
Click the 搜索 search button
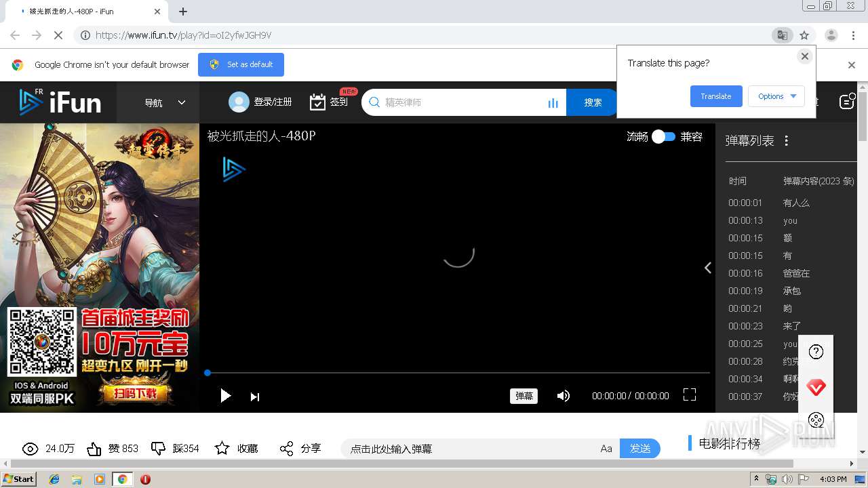[x=593, y=102]
